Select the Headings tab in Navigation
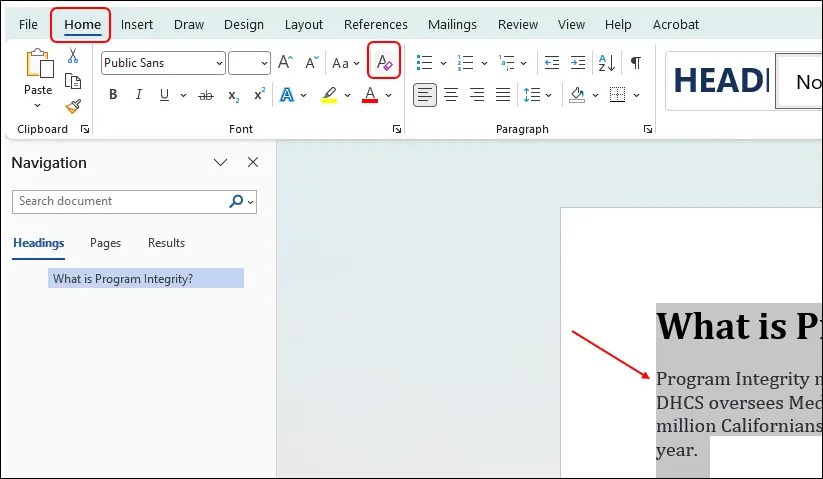This screenshot has width=823, height=479. pyautogui.click(x=38, y=243)
